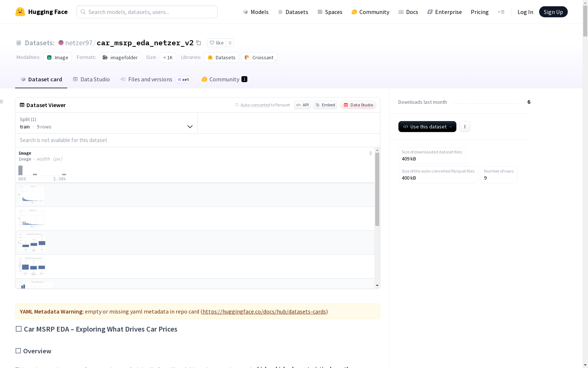Click the Sign Up button

point(553,12)
